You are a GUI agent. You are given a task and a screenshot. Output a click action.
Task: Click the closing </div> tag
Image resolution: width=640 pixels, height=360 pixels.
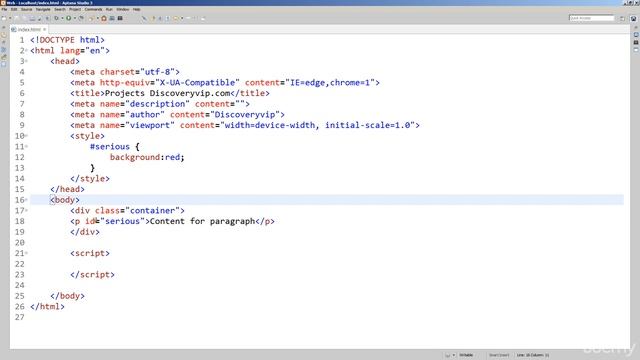click(x=85, y=232)
